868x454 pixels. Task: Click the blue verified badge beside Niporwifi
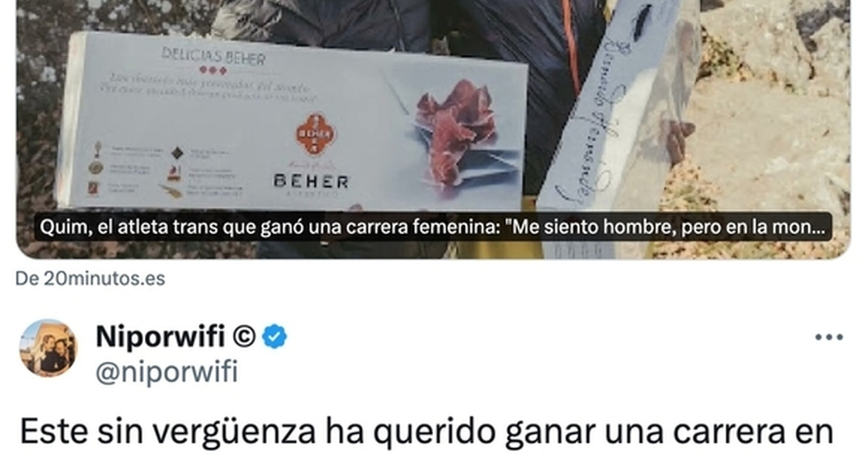point(274,336)
